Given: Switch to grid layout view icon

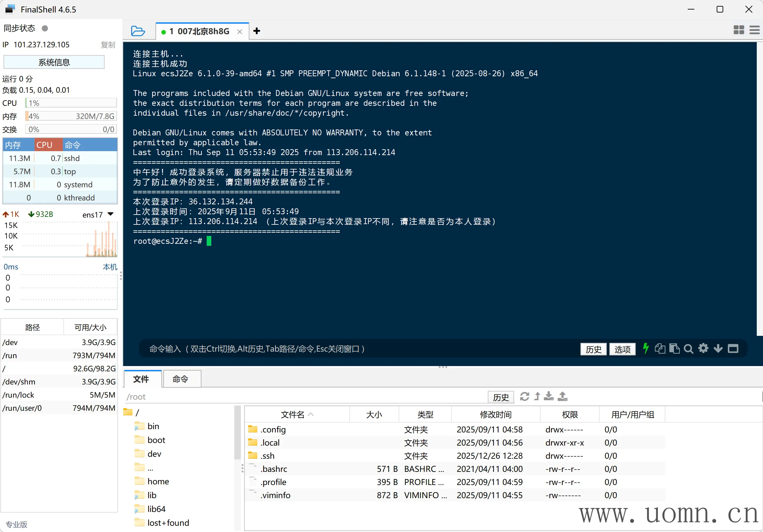Looking at the screenshot, I should (x=738, y=30).
